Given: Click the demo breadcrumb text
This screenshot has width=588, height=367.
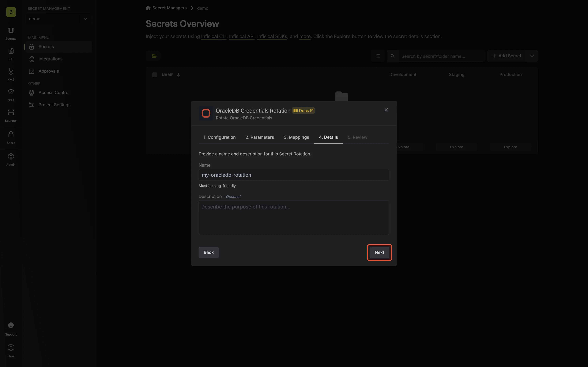Looking at the screenshot, I should click(x=202, y=8).
